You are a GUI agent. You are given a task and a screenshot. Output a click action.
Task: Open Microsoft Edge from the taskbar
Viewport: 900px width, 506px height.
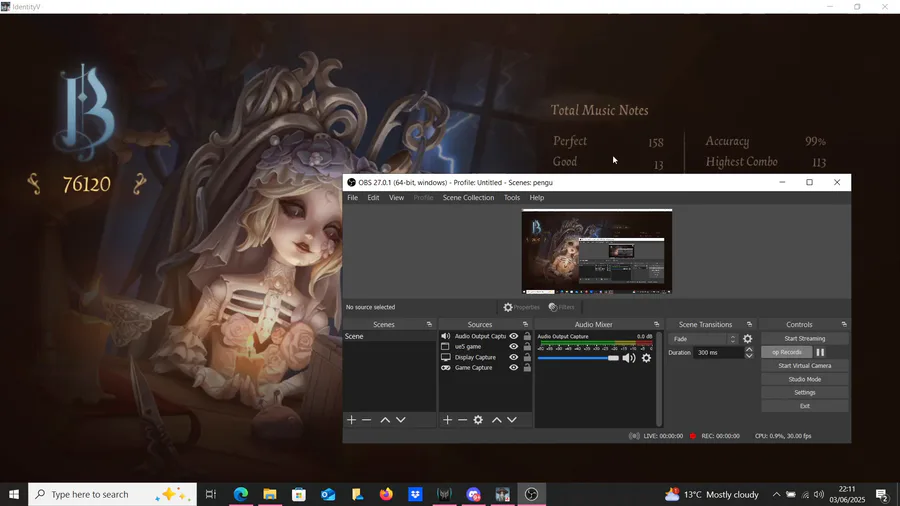(241, 494)
